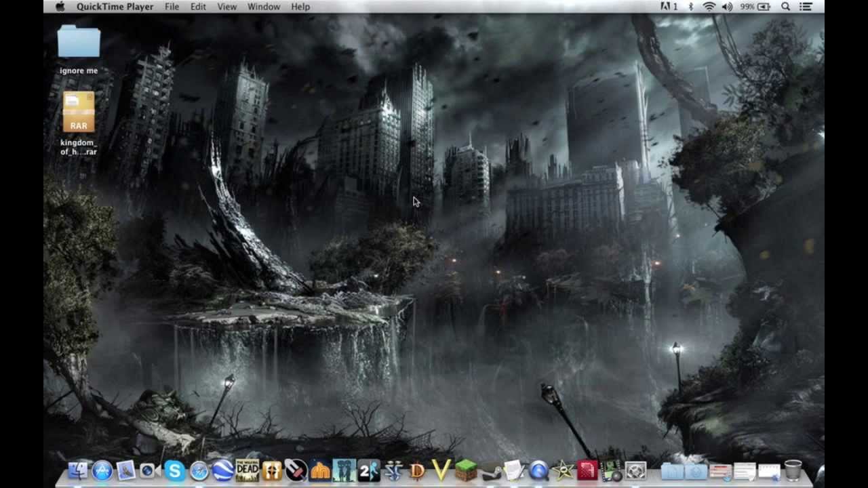This screenshot has height=488, width=868.
Task: Open TextEdit document icon in Dock
Action: (515, 470)
